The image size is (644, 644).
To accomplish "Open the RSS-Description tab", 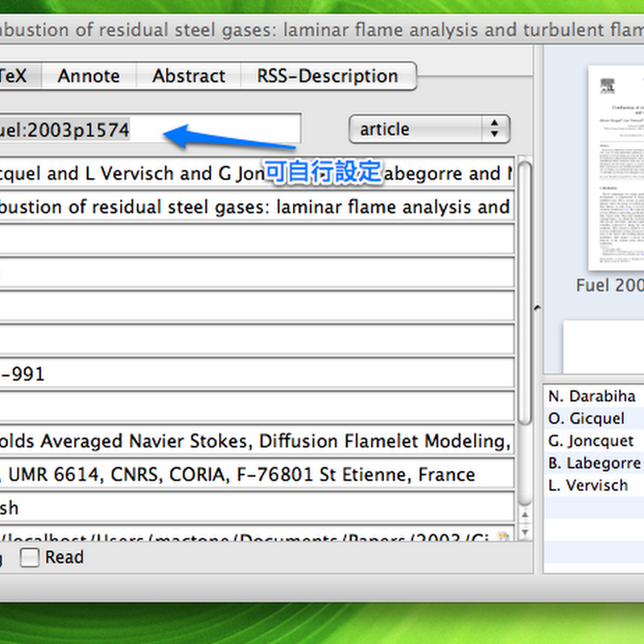I will pos(328,76).
